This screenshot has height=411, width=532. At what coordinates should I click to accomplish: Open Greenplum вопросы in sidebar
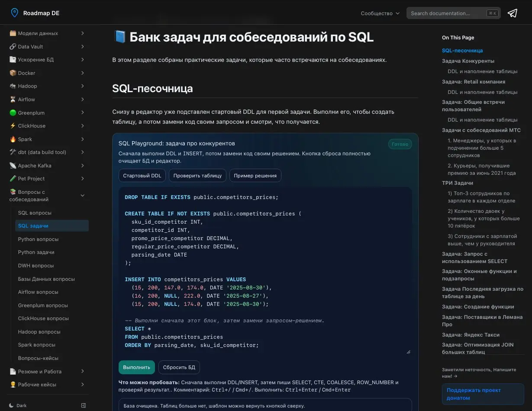52,305
